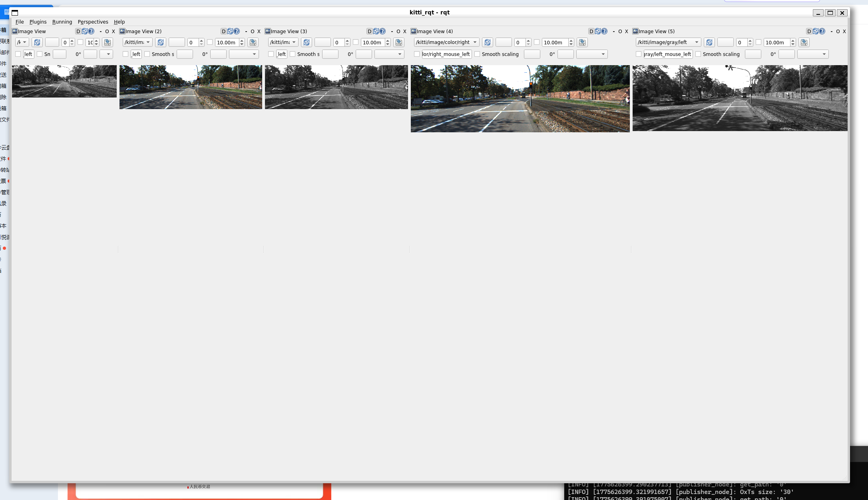The image size is (868, 500).
Task: Close the Image View (3) dock panel
Action: coord(405,31)
